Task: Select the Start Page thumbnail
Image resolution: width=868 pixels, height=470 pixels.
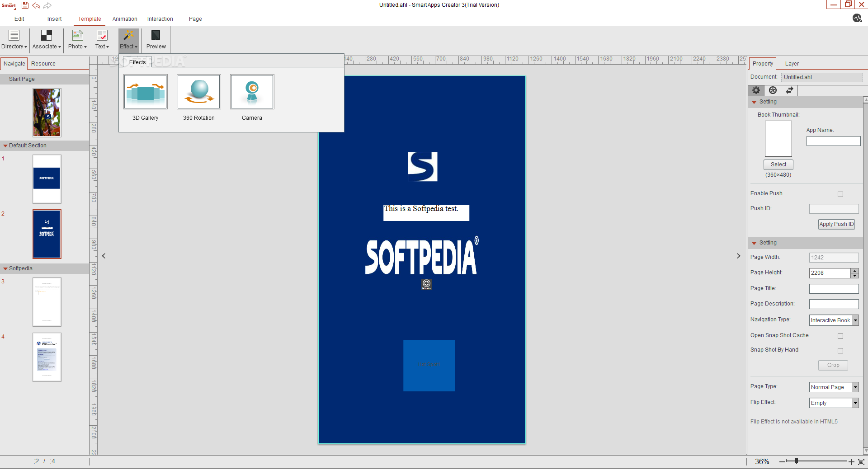Action: pos(47,113)
